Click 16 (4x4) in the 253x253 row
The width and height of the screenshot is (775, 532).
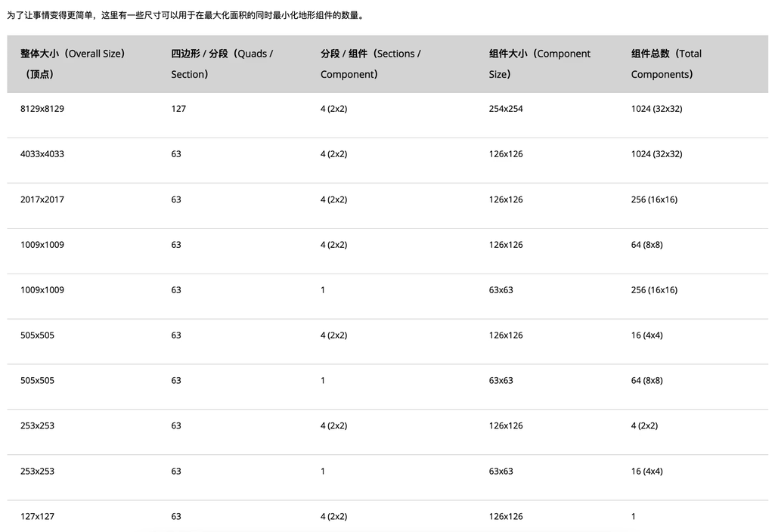coord(646,472)
